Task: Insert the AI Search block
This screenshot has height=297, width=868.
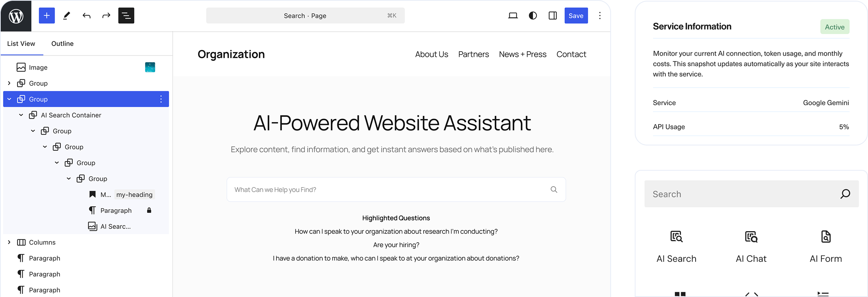Action: pos(676,247)
